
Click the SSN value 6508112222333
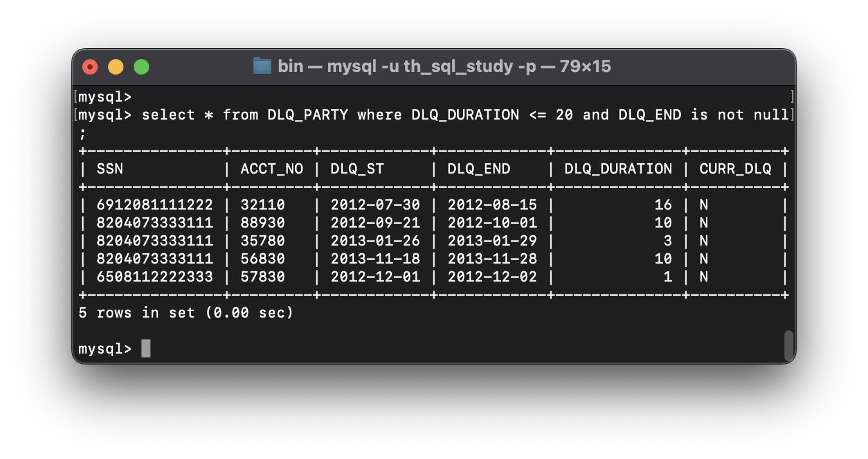coord(154,277)
